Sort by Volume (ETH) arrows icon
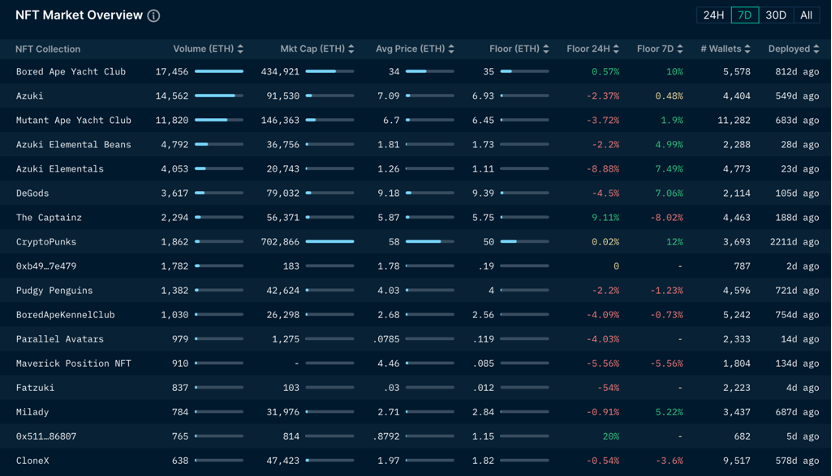Viewport: 832px width, 476px height. pyautogui.click(x=240, y=49)
